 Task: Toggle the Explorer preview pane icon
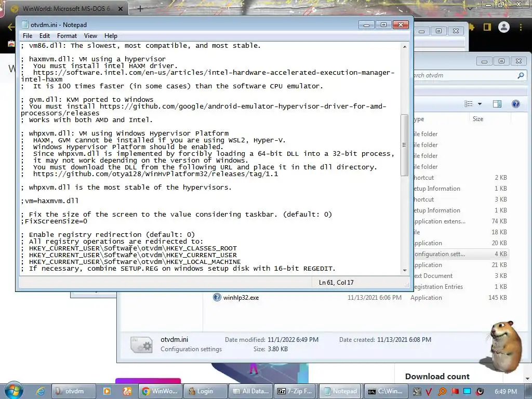pyautogui.click(x=497, y=104)
